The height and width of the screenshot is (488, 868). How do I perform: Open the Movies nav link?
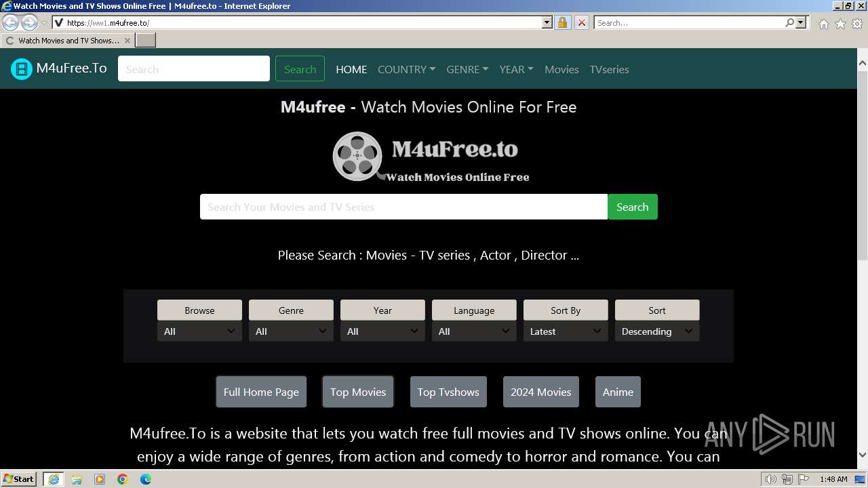point(561,69)
